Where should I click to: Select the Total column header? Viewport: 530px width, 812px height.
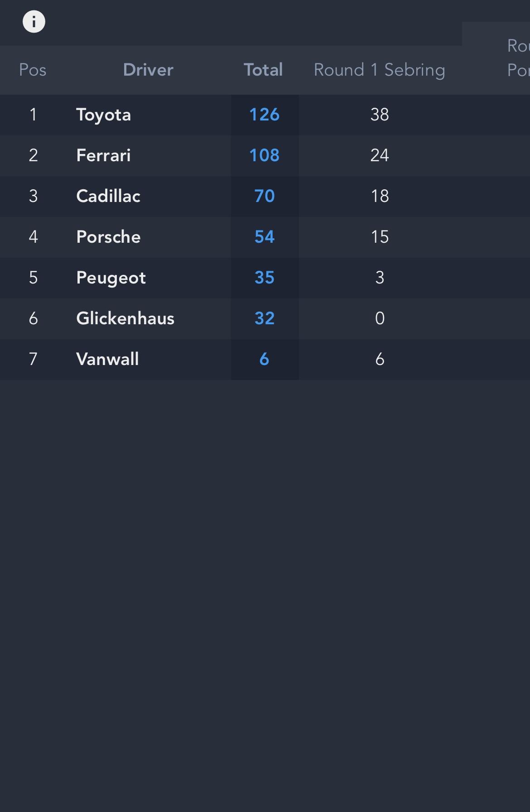coord(263,70)
